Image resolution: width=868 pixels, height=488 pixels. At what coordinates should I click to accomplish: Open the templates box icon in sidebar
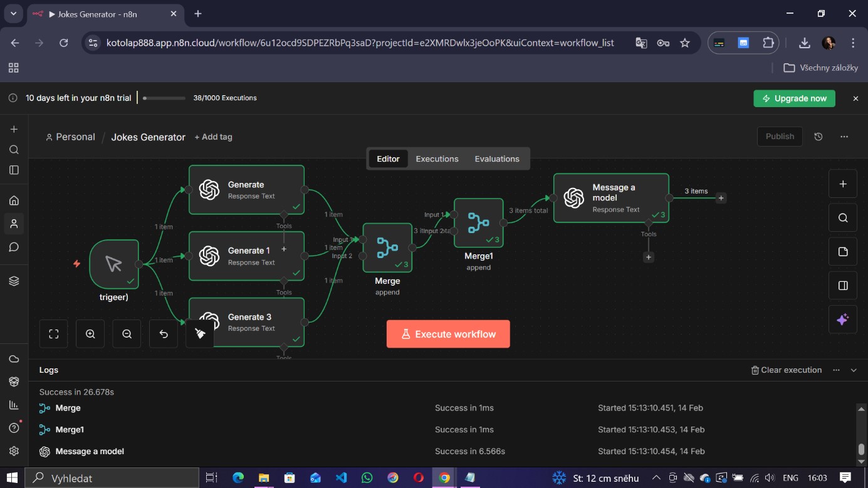click(x=14, y=382)
